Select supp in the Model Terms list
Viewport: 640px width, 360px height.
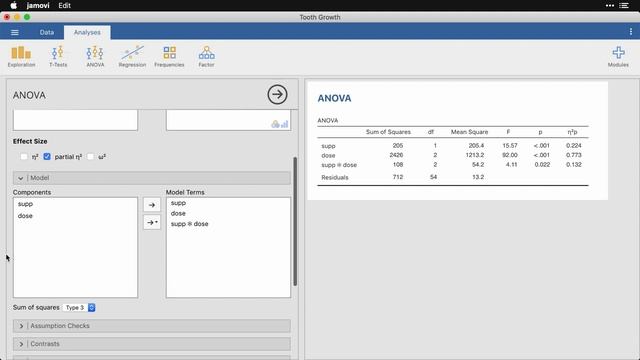coord(178,203)
